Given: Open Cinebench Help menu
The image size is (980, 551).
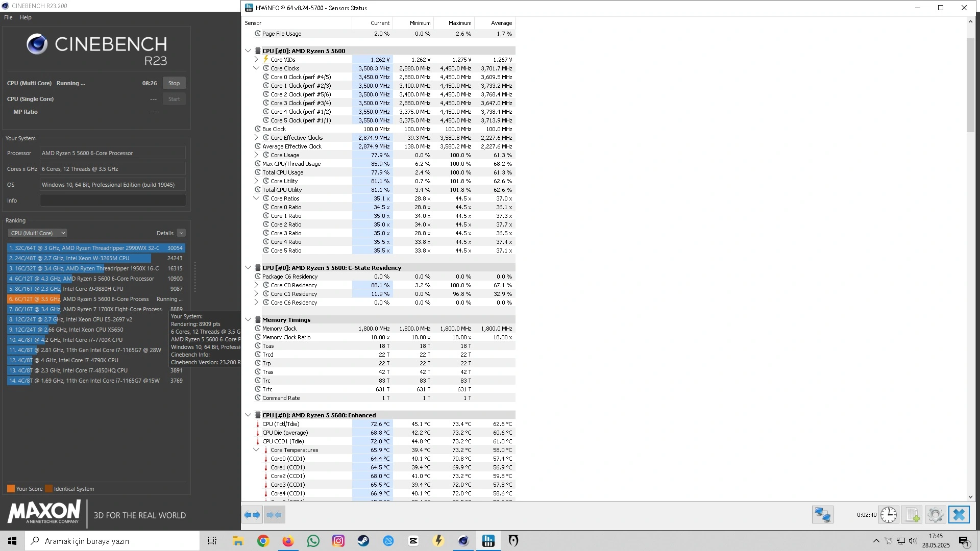Looking at the screenshot, I should [x=26, y=17].
